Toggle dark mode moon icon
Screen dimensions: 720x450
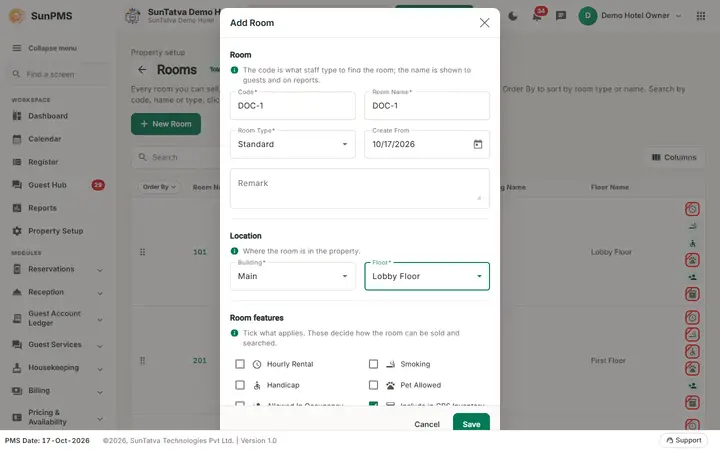513,16
